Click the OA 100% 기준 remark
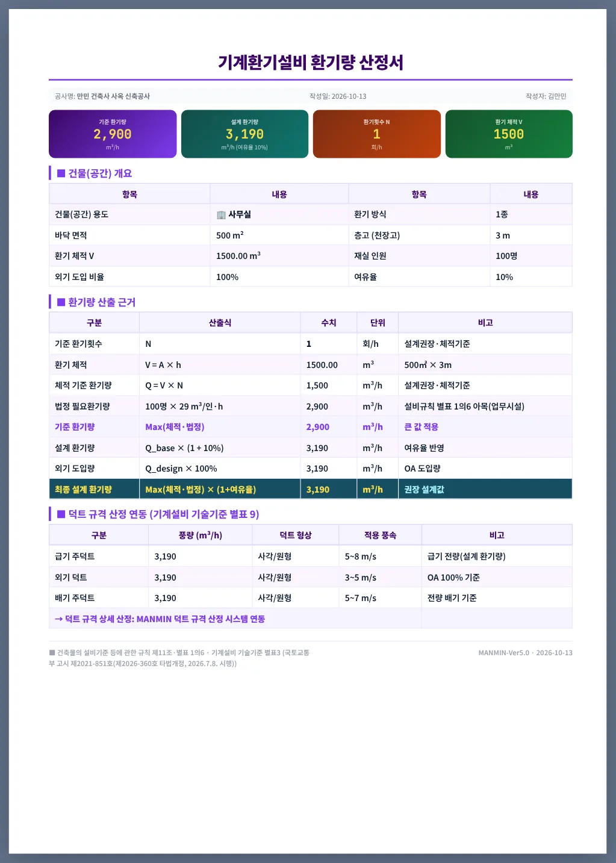The width and height of the screenshot is (616, 863). (453, 578)
